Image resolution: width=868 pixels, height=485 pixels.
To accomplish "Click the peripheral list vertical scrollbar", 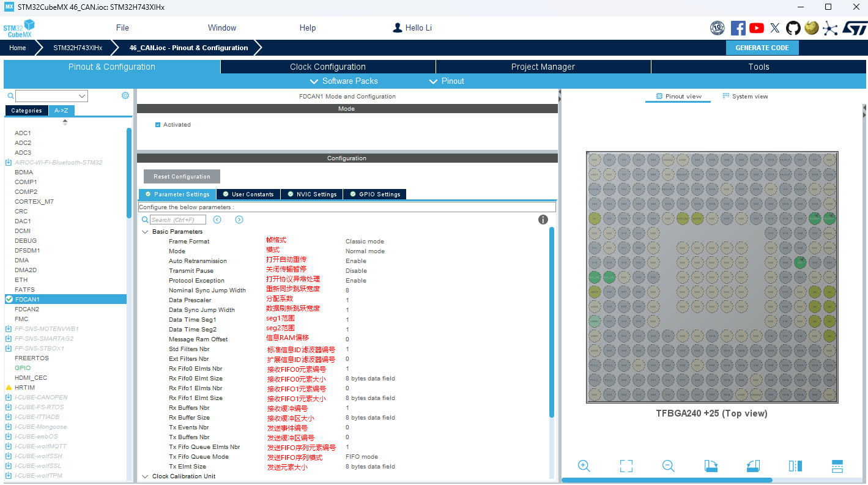I will [x=129, y=173].
